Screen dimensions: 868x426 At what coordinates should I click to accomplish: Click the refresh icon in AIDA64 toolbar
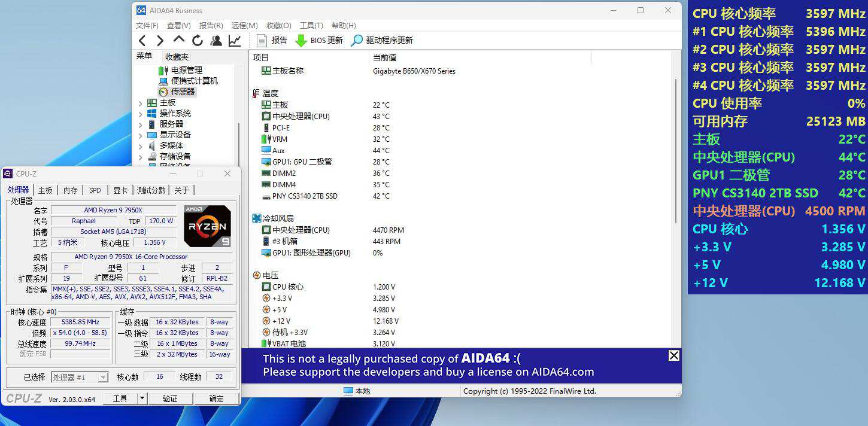pyautogui.click(x=197, y=40)
